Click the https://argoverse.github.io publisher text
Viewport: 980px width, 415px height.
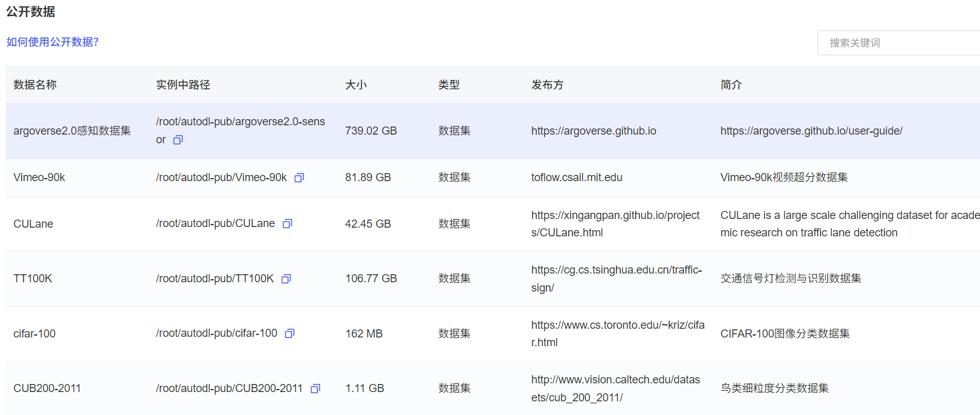point(594,131)
